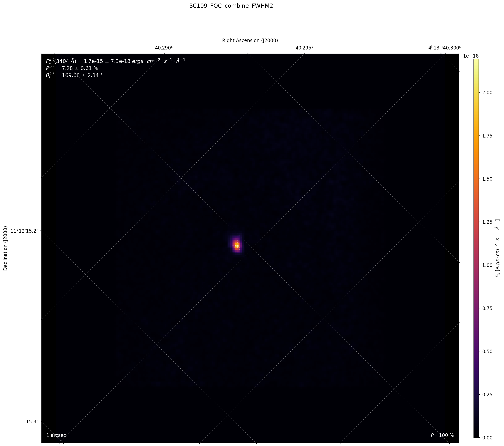Click the 1 arcsec scale bar label
This screenshot has height=446, width=504.
[56, 435]
